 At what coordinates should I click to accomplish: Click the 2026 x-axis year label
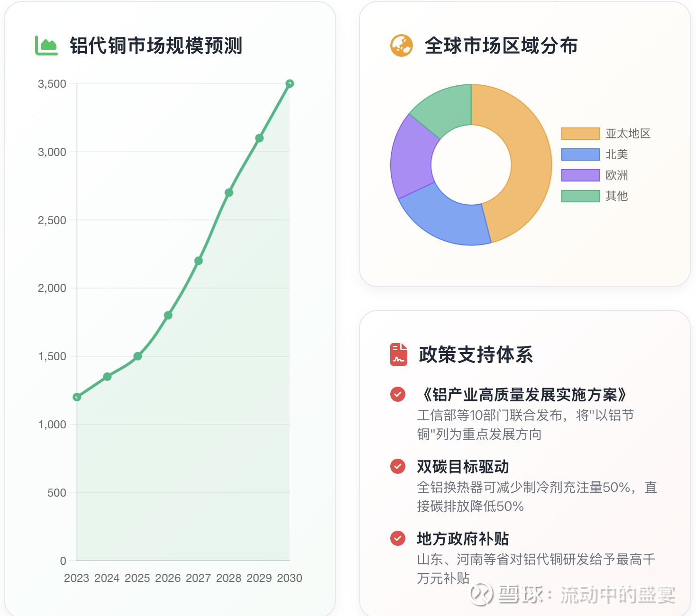tap(168, 578)
